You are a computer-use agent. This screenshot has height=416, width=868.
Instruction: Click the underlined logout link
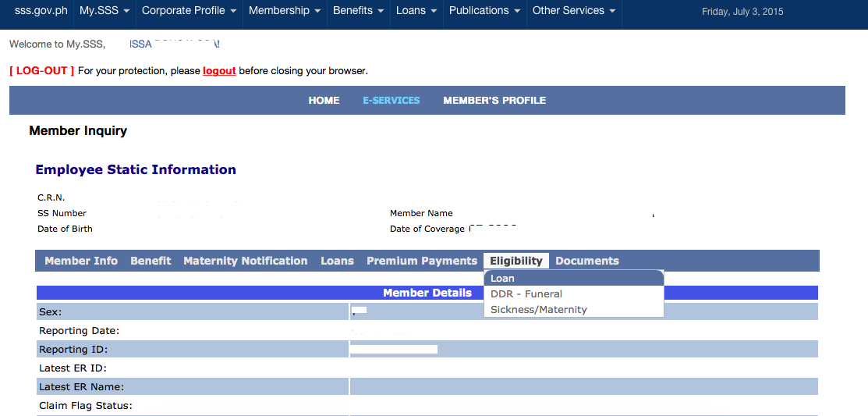click(219, 71)
